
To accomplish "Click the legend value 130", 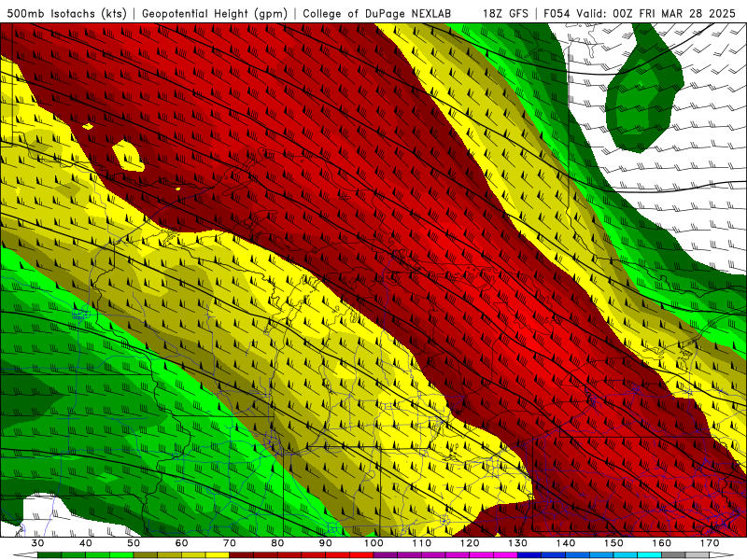I will (518, 543).
